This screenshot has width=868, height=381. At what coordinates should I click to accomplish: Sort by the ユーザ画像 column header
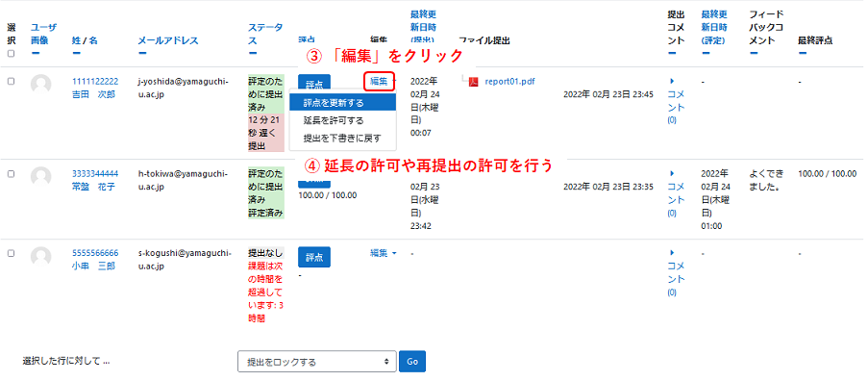click(x=43, y=34)
